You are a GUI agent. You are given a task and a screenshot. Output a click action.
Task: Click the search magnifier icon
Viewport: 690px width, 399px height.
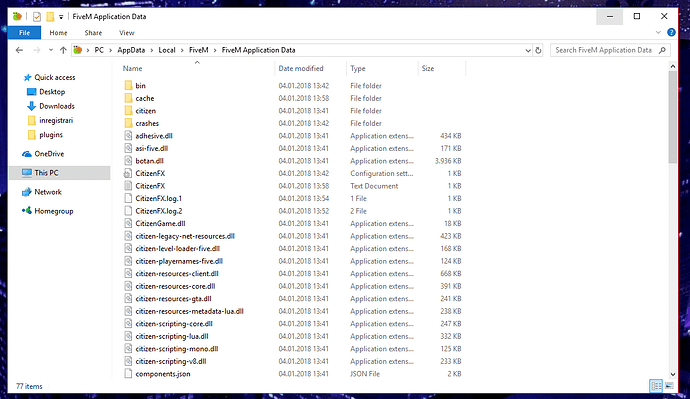tap(662, 50)
